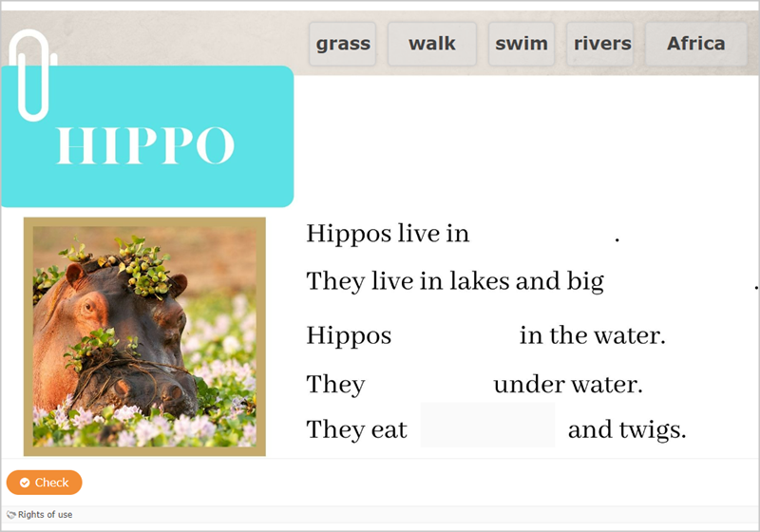Click the paperclip icon above HIPPO
This screenshot has height=532, width=760.
coord(32,74)
